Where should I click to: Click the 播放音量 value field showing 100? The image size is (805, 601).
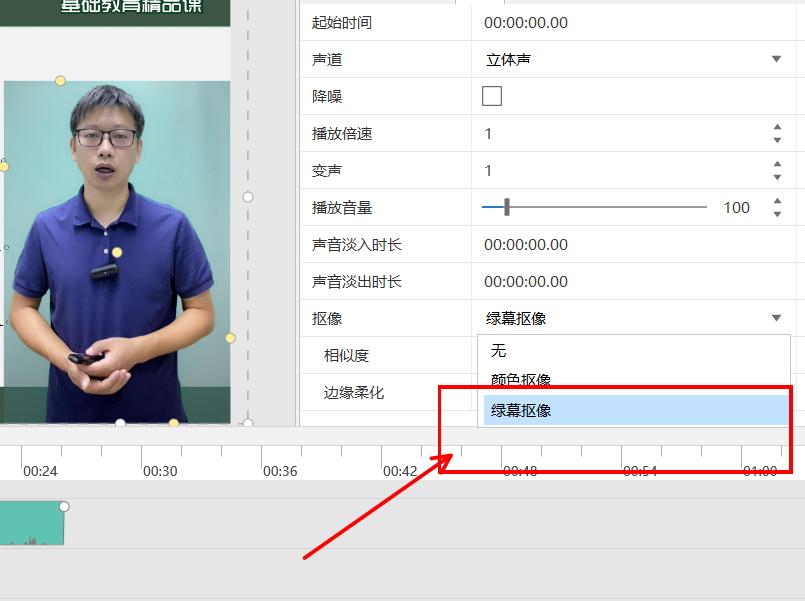[x=736, y=207]
